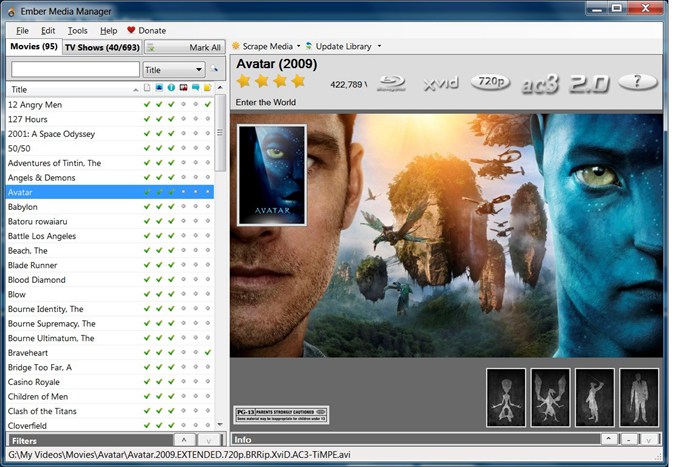Open the Edit menu
700x467 pixels.
[x=48, y=30]
